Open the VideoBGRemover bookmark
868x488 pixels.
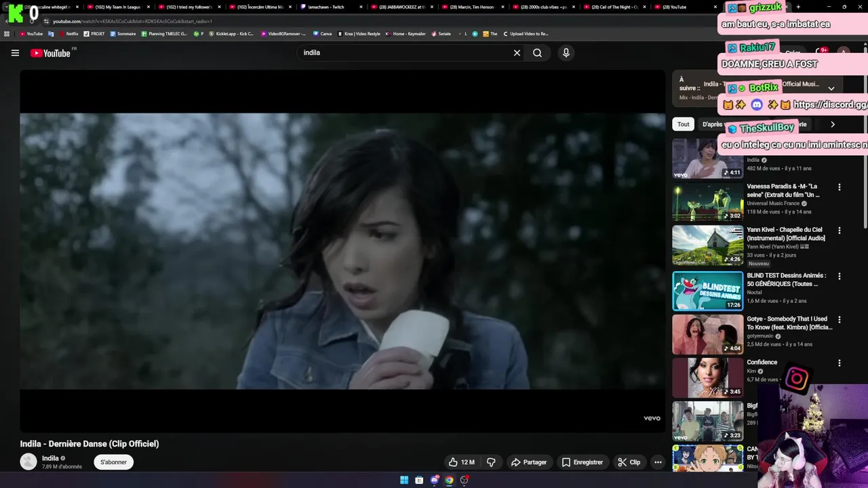coord(283,33)
